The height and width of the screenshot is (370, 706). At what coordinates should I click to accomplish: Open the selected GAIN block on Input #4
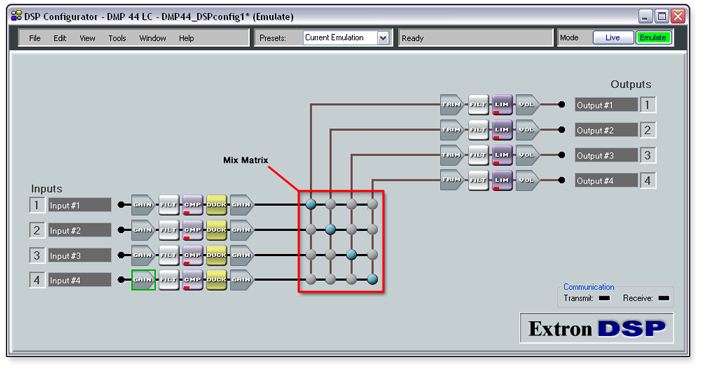click(x=143, y=280)
